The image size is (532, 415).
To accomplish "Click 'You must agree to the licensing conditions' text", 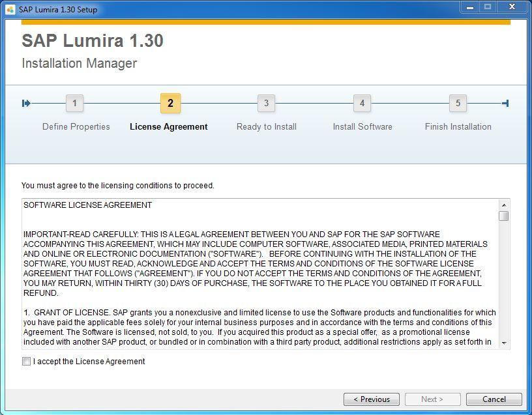I will [118, 186].
